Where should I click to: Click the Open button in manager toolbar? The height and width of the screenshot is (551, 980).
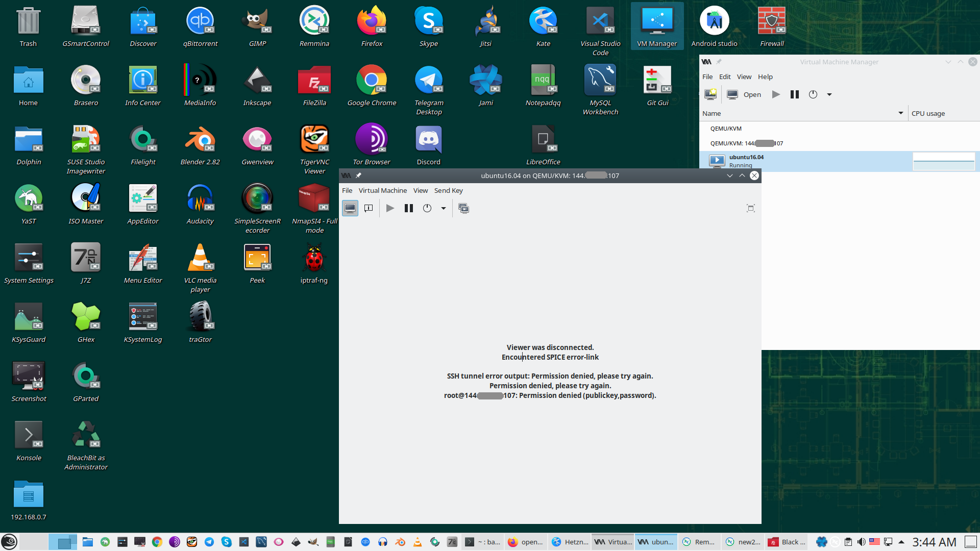745,94
